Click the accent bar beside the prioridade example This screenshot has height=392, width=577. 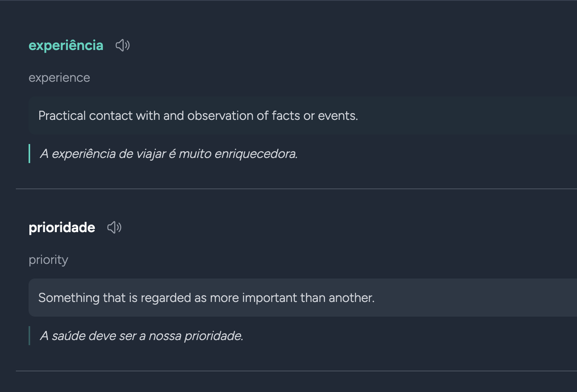point(30,336)
